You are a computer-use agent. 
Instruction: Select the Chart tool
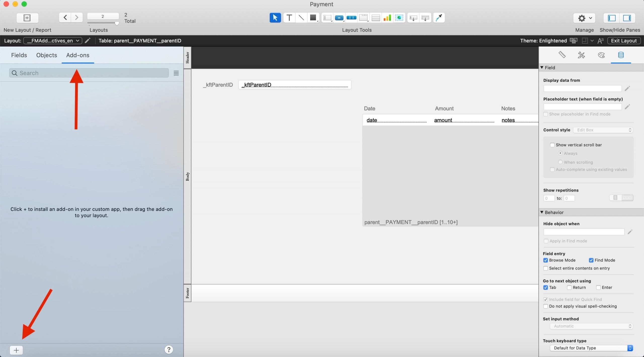[x=387, y=18]
